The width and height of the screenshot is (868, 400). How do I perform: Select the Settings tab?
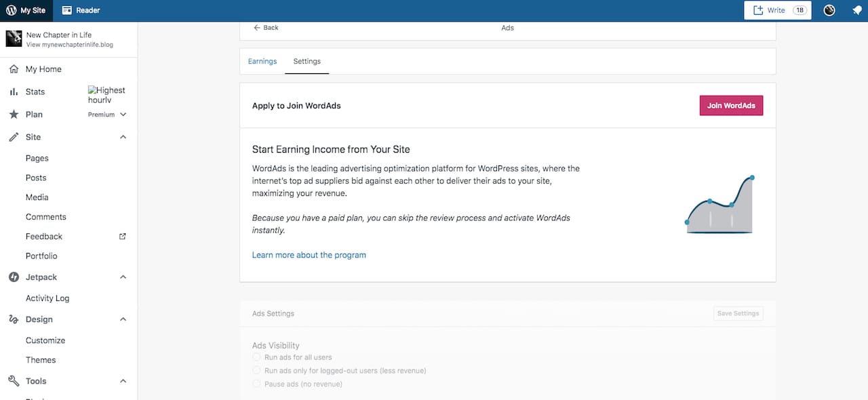(x=307, y=61)
